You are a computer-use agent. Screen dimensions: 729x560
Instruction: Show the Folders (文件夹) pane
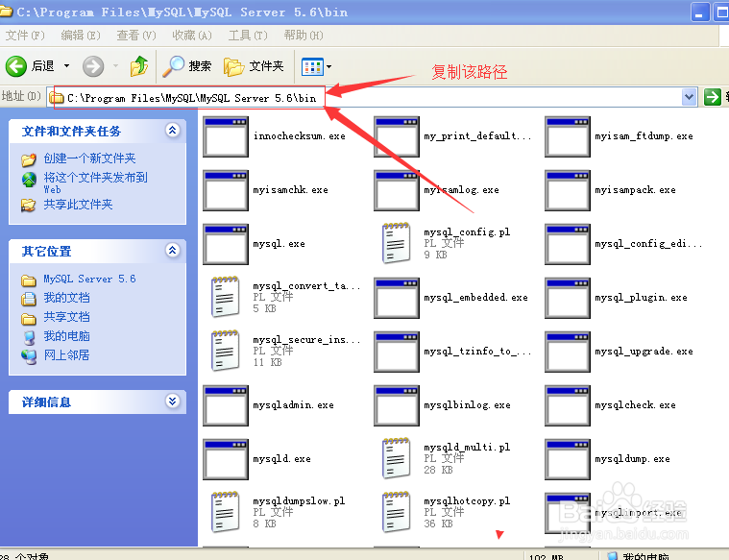pyautogui.click(x=254, y=66)
